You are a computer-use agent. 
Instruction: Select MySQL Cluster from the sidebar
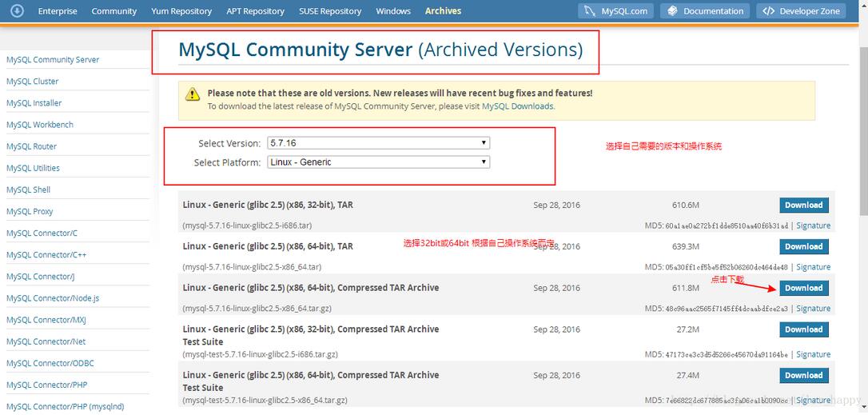[x=33, y=82]
